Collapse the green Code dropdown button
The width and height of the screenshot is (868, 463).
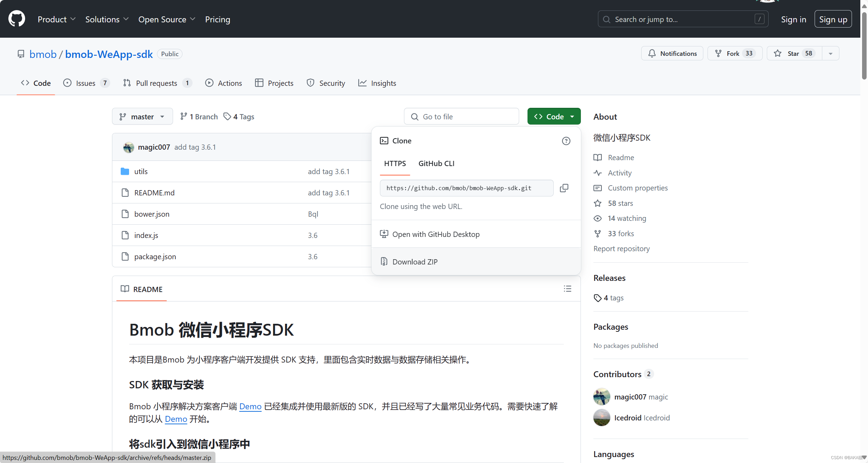tap(554, 117)
